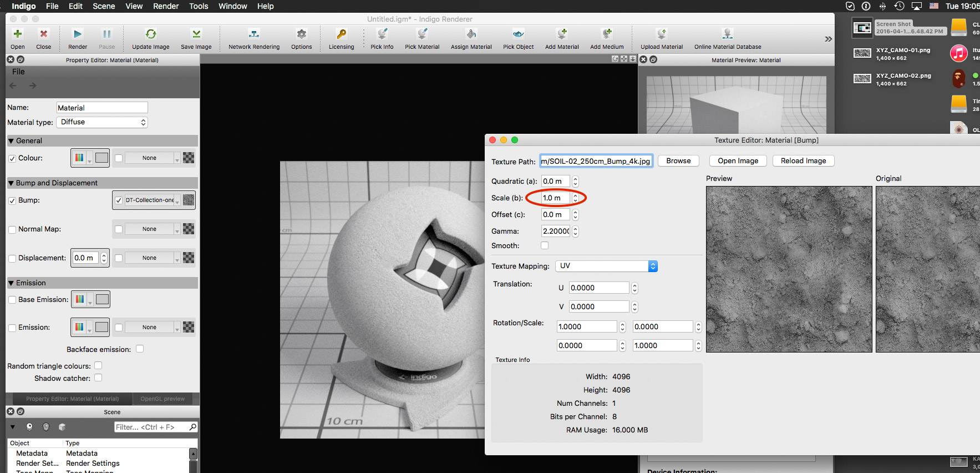Screen dimensions: 980x473
Task: Enable the Smooth checkbox
Action: (545, 245)
